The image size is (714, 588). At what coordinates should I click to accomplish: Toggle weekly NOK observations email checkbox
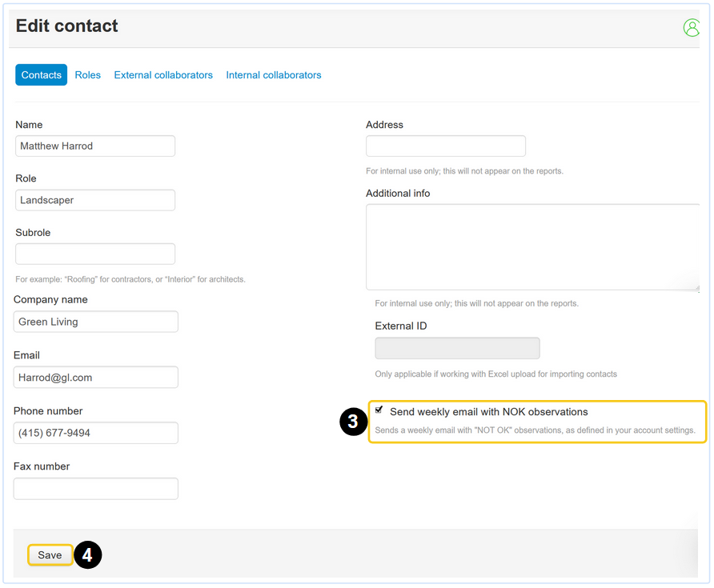click(379, 410)
